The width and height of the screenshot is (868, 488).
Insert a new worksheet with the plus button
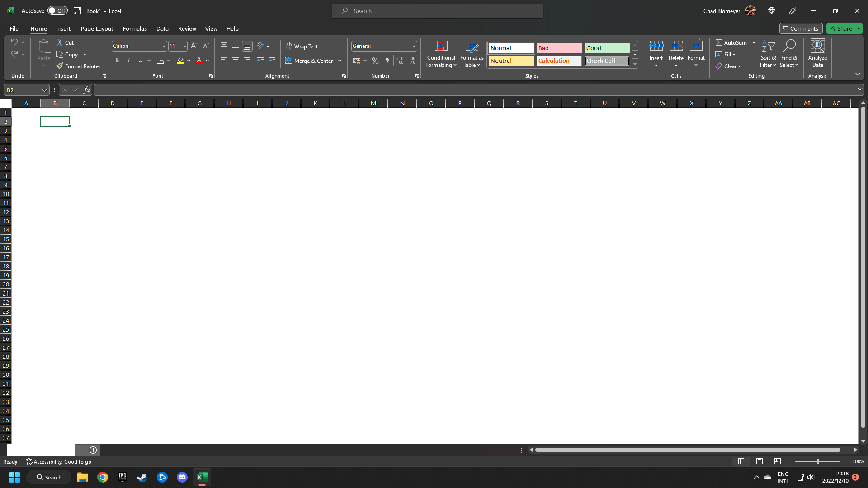tap(93, 450)
